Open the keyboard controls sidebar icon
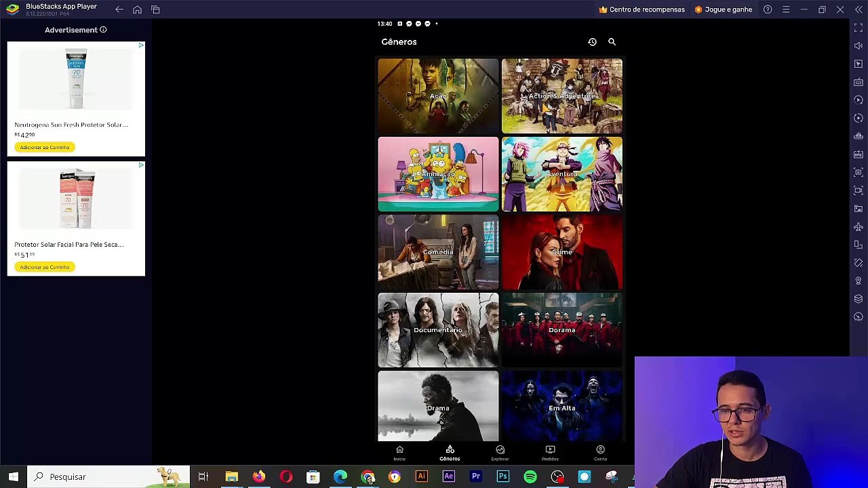 859,82
